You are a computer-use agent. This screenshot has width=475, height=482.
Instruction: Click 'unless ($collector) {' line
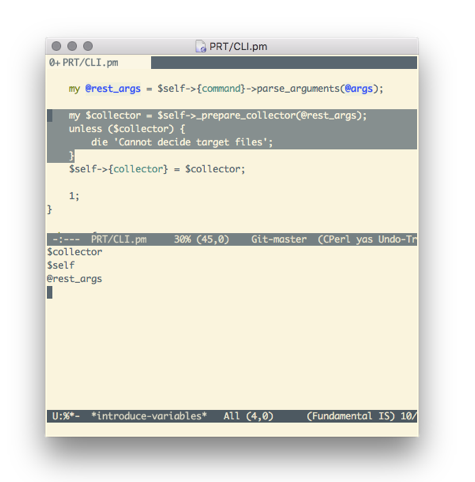click(127, 129)
